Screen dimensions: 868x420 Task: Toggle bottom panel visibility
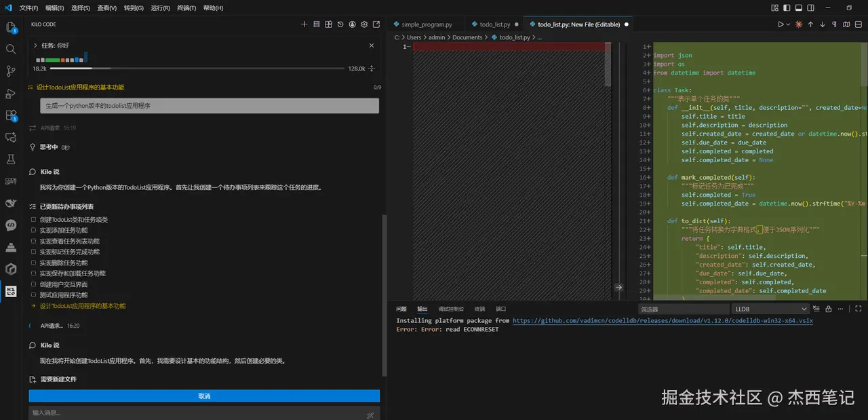(x=799, y=8)
